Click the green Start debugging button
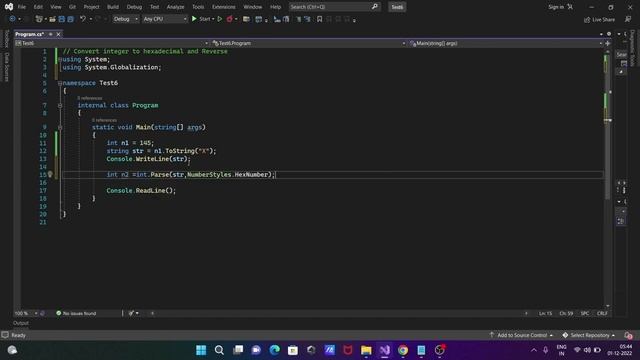This screenshot has height=360, width=640. tap(194, 19)
